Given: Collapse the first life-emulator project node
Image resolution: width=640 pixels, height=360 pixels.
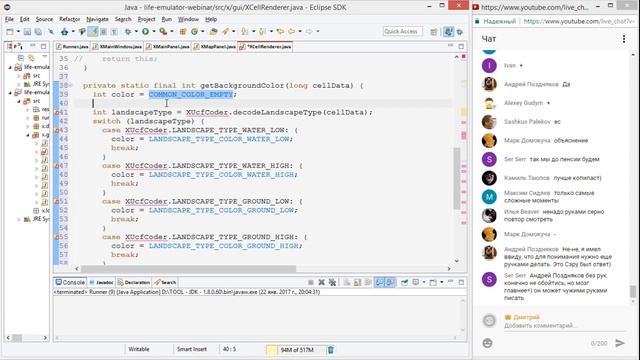Looking at the screenshot, I should tap(11, 67).
